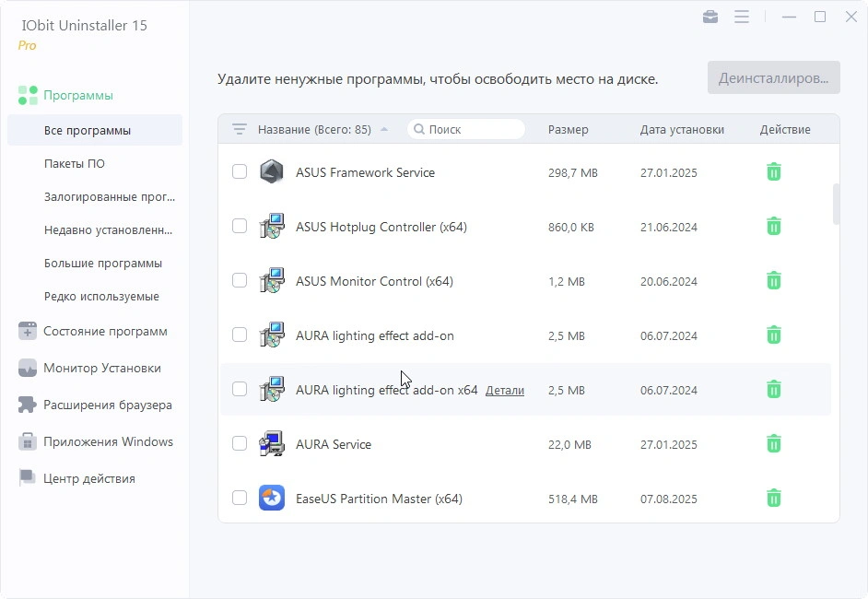This screenshot has width=868, height=599.
Task: Click install date 21.06.2024
Action: click(x=669, y=227)
